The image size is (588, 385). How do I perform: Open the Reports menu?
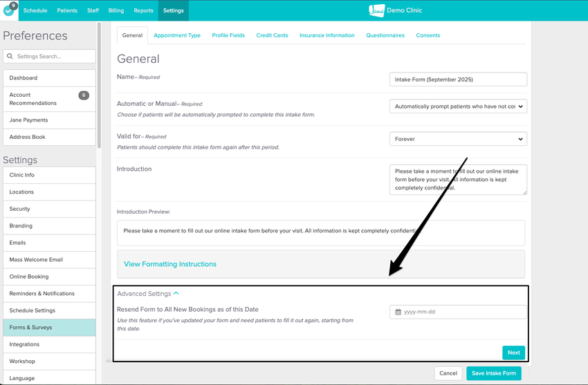(143, 10)
